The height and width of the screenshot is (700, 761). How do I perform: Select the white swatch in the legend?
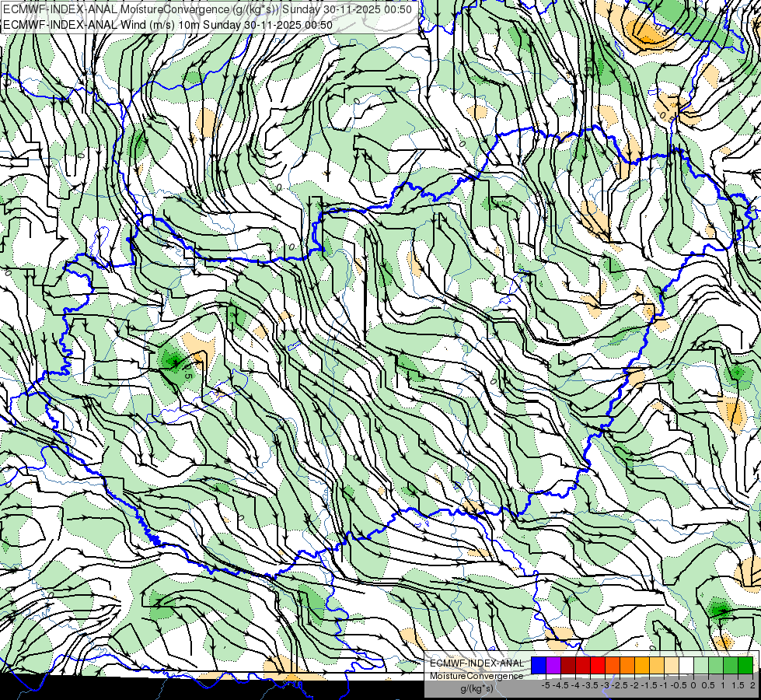pos(686,666)
